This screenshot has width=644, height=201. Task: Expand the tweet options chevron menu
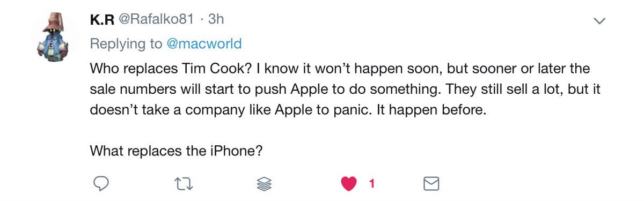click(x=598, y=21)
